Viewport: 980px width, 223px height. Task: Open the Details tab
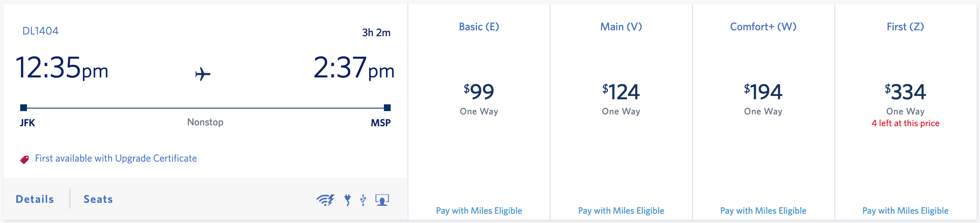[35, 199]
